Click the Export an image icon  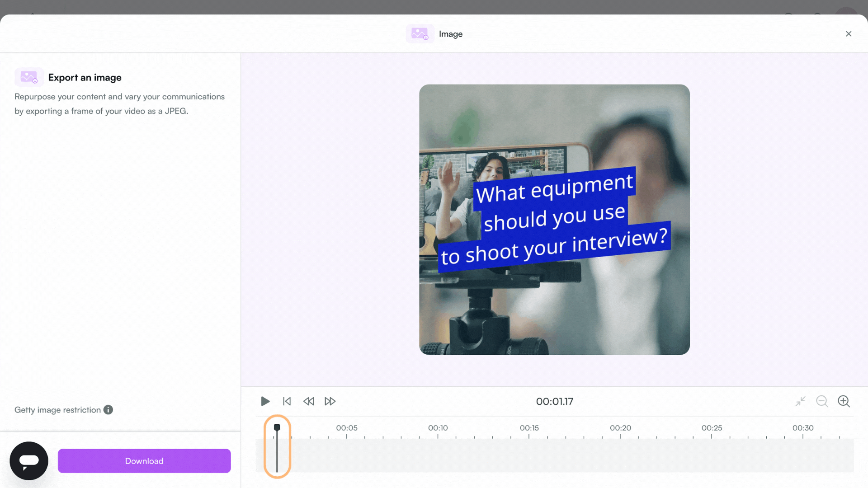pyautogui.click(x=29, y=77)
